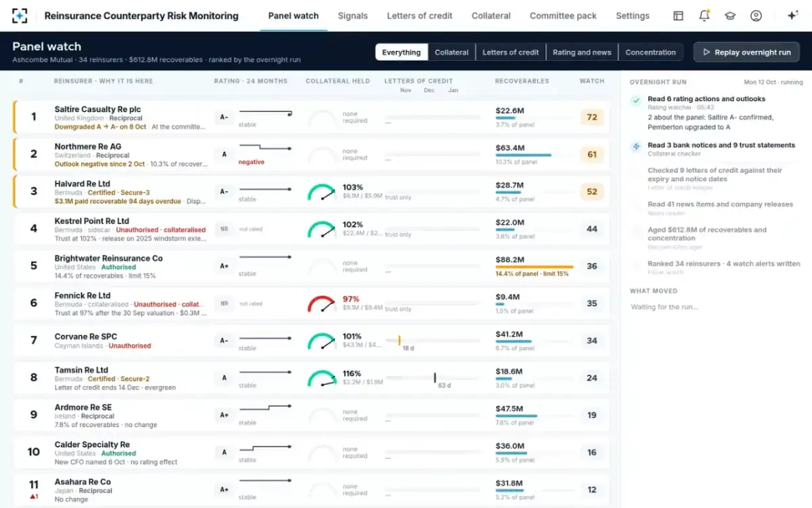
Task: Click Halvard Re collateral gauge
Action: (322, 192)
